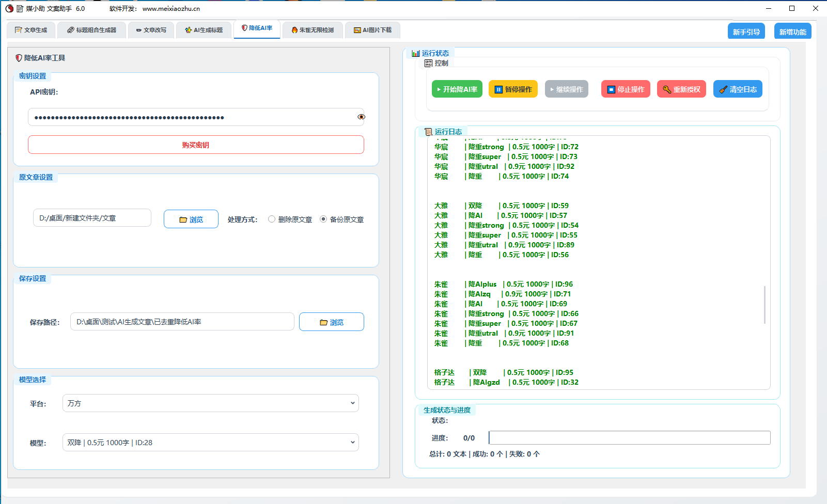Screen dimensions: 827x504
Task: Select the 删除原文章 radio option
Action: click(272, 219)
